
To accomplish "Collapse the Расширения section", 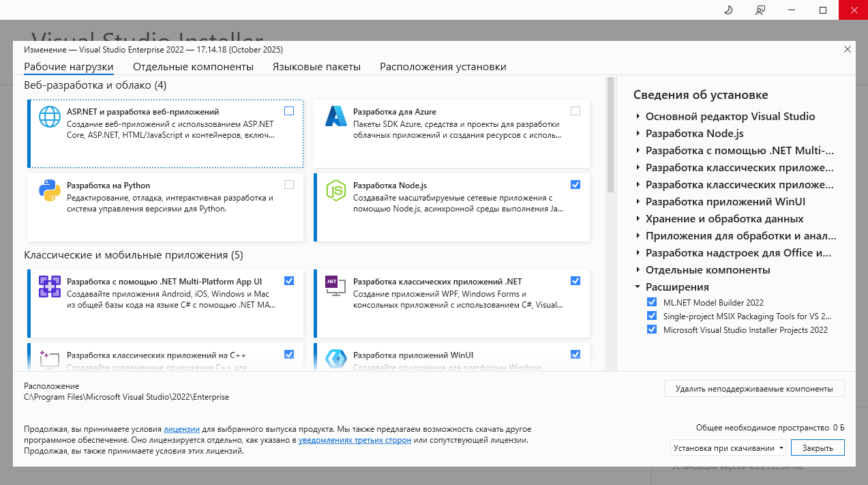I will [x=638, y=287].
